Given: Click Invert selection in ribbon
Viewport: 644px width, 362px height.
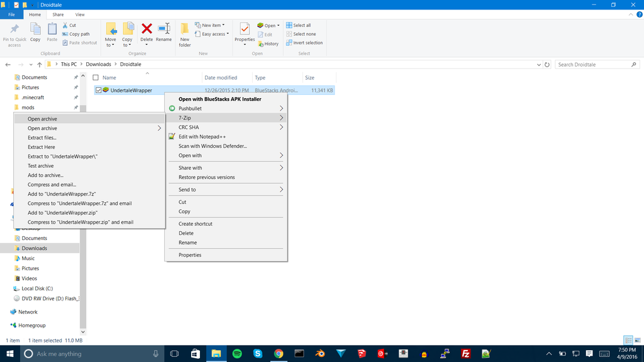Looking at the screenshot, I should (304, 43).
